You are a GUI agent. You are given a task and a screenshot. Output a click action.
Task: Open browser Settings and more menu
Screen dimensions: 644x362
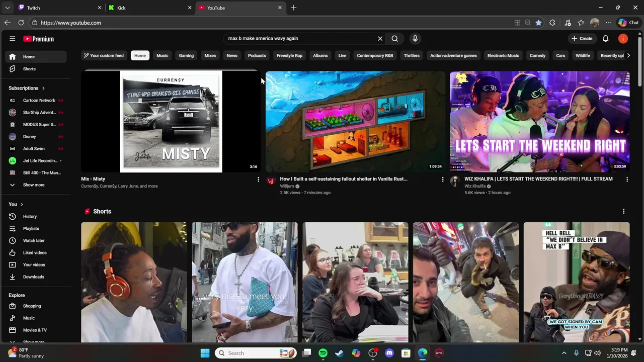pyautogui.click(x=608, y=23)
